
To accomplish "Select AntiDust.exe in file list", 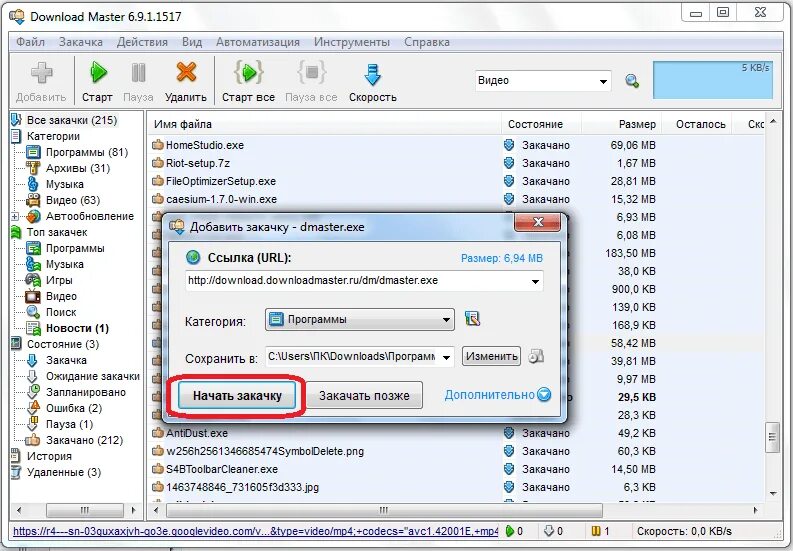I will pyautogui.click(x=197, y=433).
